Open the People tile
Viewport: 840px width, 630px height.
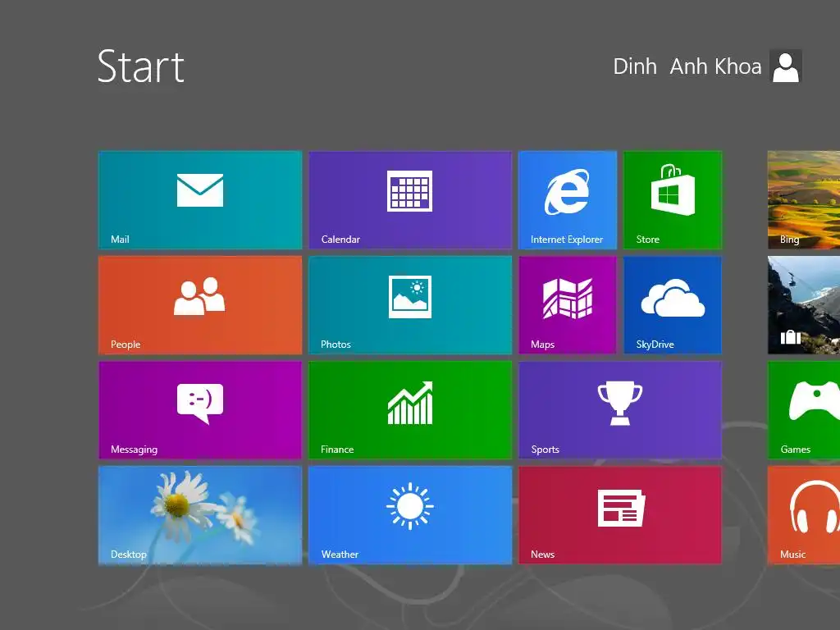tap(200, 305)
